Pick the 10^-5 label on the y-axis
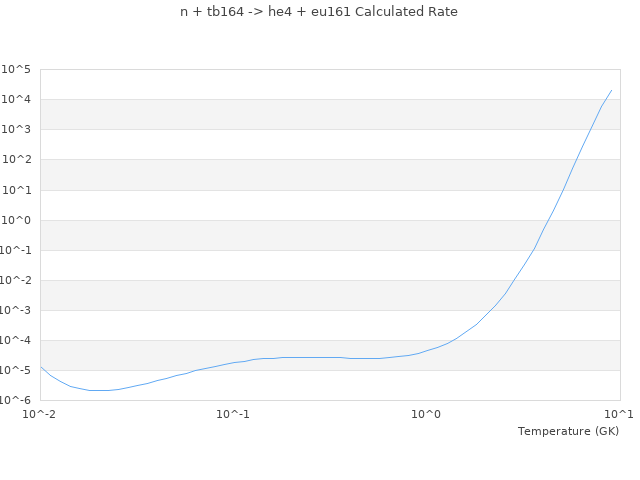 coord(16,370)
